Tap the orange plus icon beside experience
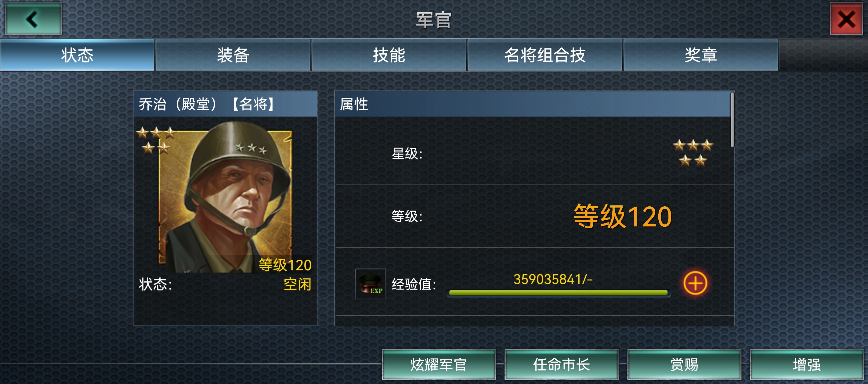Image resolution: width=868 pixels, height=384 pixels. pos(695,283)
